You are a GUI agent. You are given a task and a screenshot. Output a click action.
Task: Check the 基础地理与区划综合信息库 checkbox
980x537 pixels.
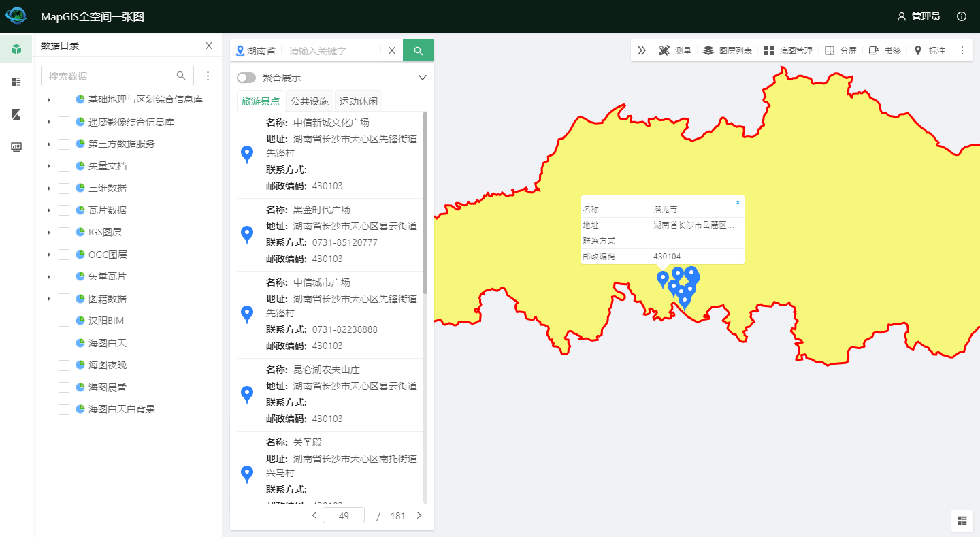[64, 100]
